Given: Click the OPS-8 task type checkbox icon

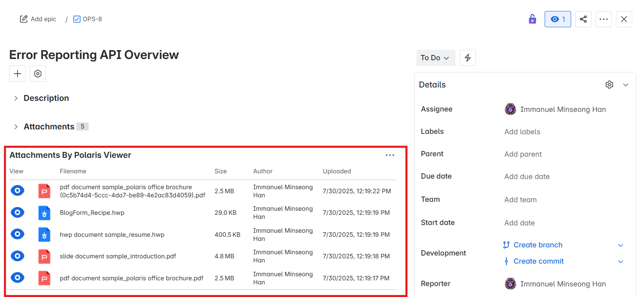Looking at the screenshot, I should click(x=77, y=19).
